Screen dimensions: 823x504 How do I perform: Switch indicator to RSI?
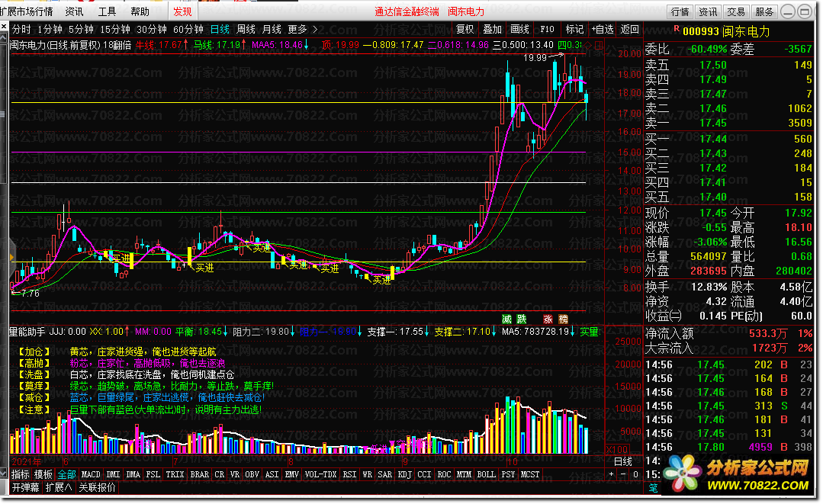click(x=349, y=474)
